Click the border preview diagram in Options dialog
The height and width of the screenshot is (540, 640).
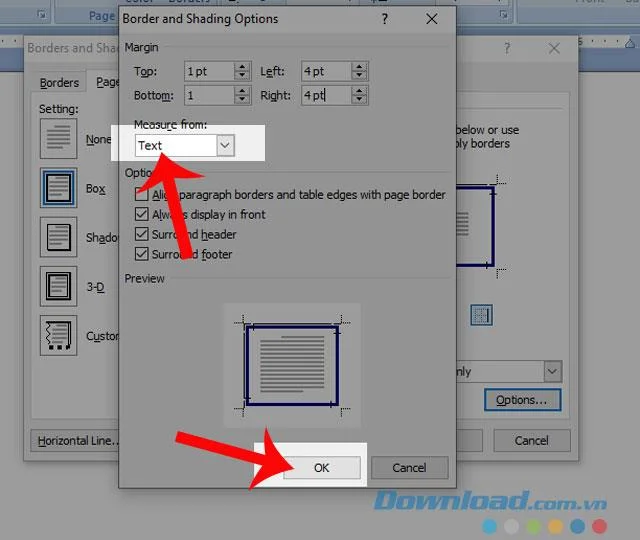pos(292,365)
